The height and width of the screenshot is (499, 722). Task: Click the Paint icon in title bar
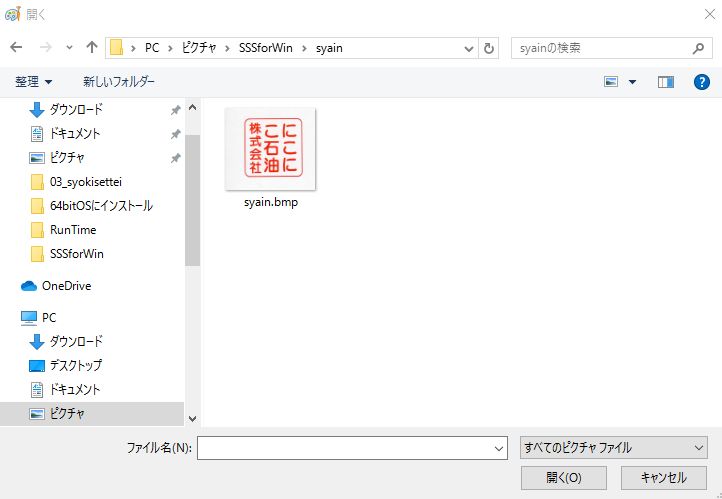[12, 14]
